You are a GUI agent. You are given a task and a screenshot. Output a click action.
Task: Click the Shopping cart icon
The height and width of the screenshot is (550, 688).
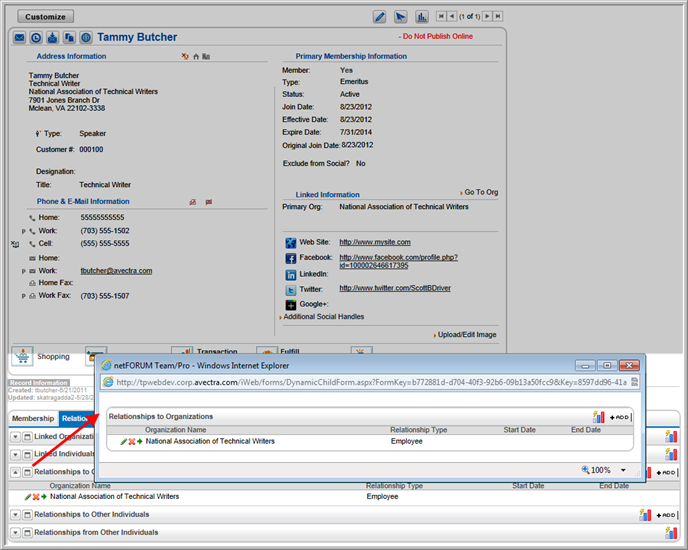(x=22, y=356)
